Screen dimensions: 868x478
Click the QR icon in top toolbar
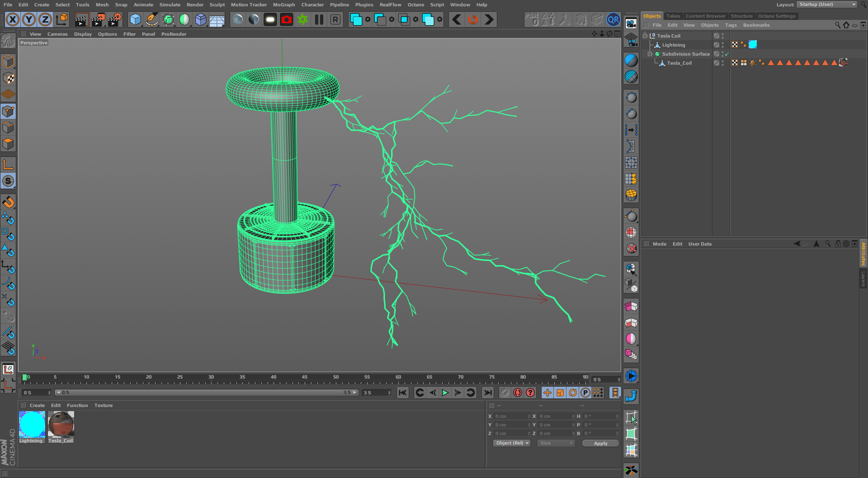point(613,19)
